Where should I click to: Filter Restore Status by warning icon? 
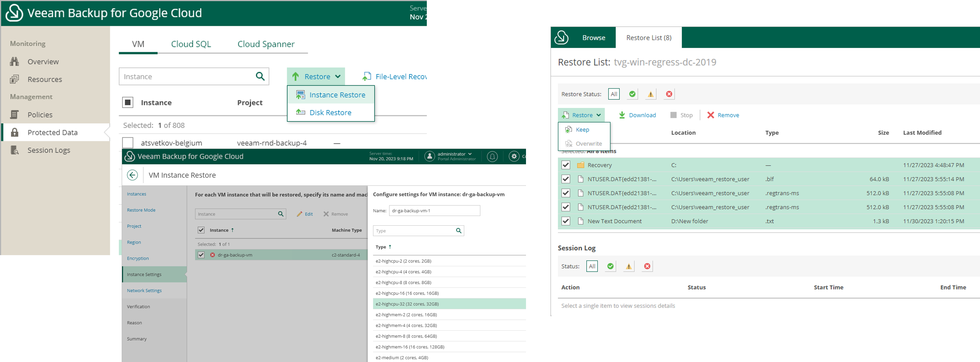pos(651,94)
